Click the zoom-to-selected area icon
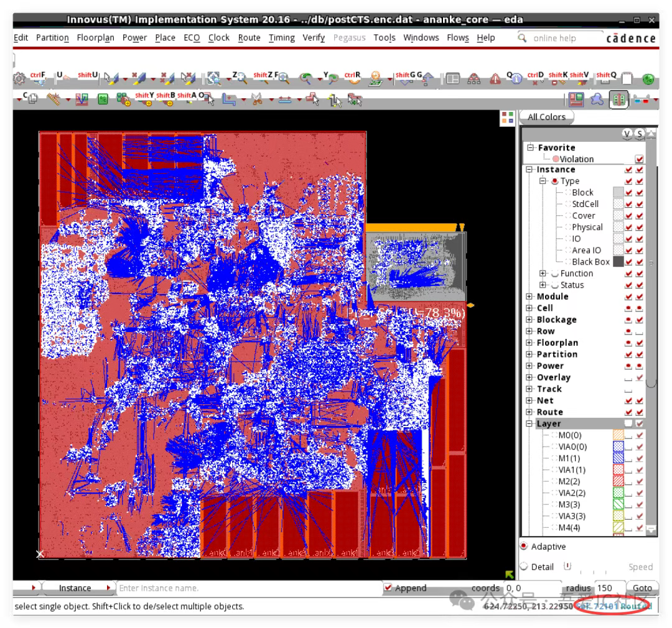The width and height of the screenshot is (672, 628). click(x=213, y=78)
